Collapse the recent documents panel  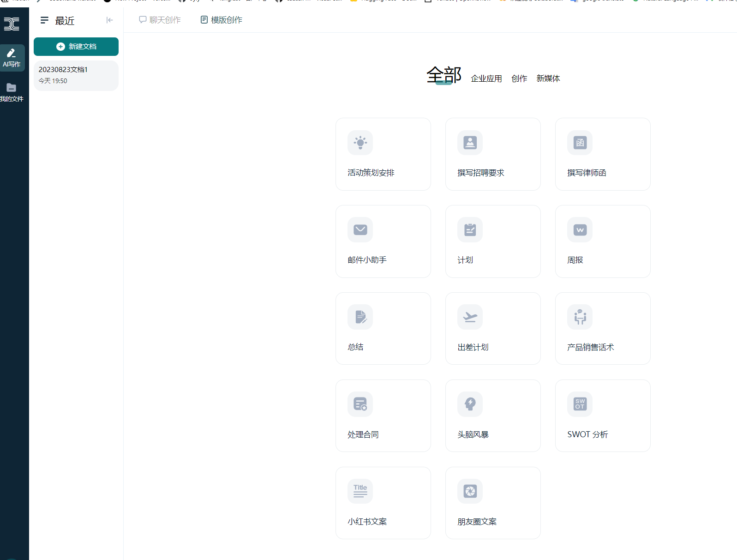(x=109, y=20)
